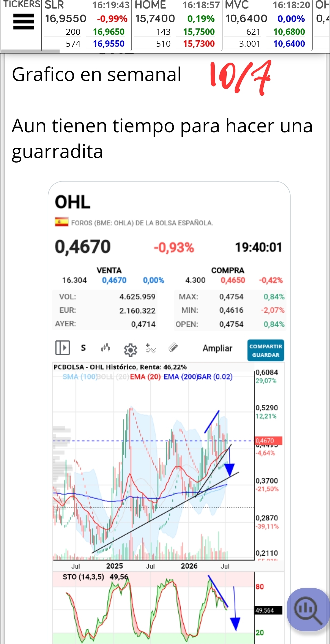This screenshot has width=330, height=644.
Task: Click the SLR bid price 16,9650
Action: pos(109,32)
